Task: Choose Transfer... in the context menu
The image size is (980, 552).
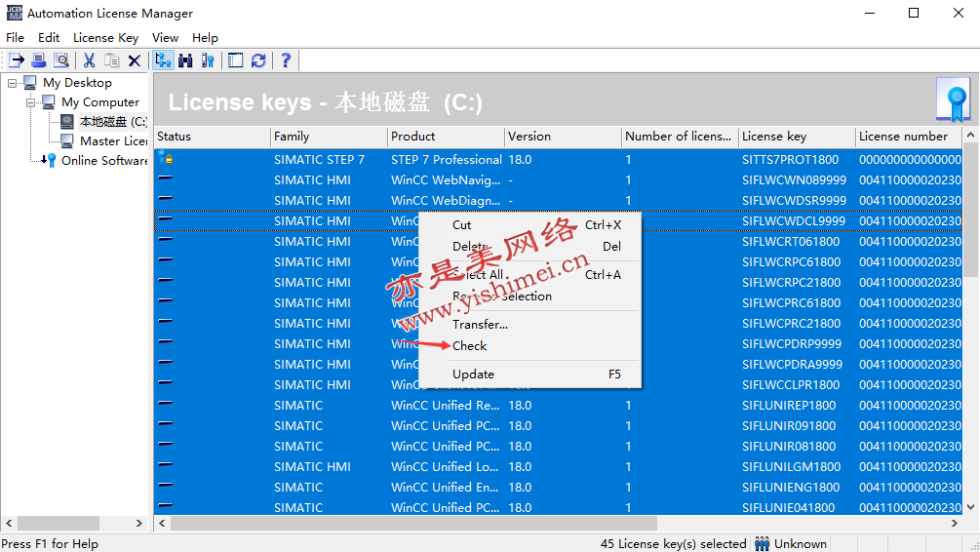Action: tap(529, 325)
